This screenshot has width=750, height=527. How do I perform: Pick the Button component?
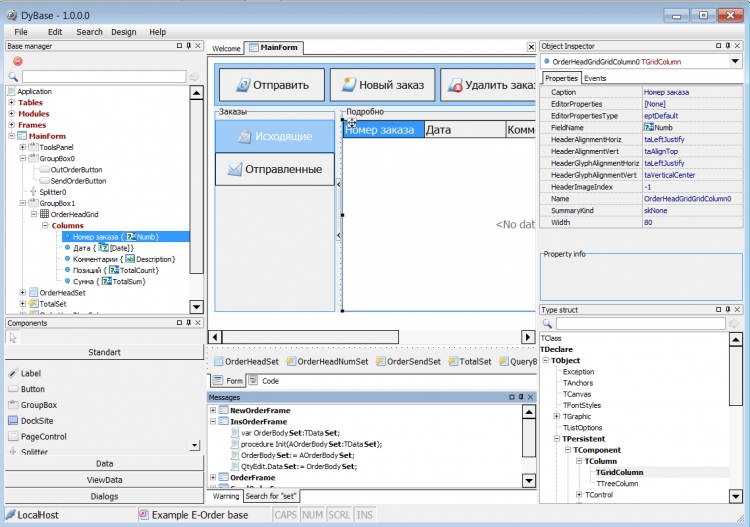point(27,389)
